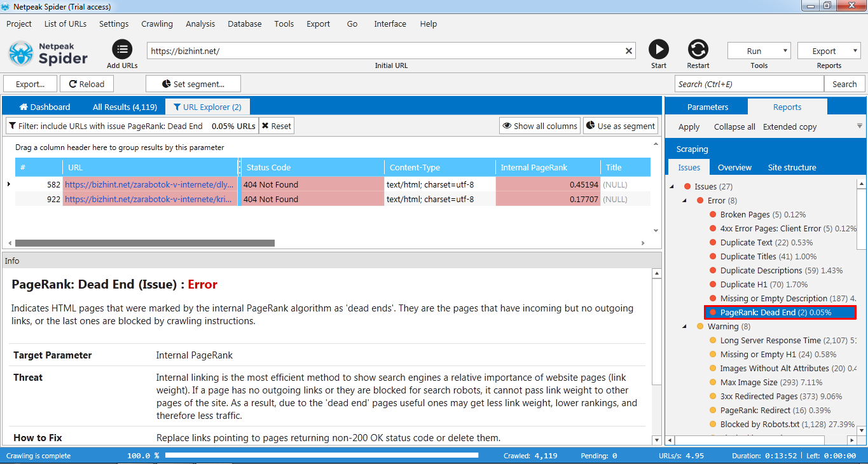Sort by Status Code column header

point(313,167)
